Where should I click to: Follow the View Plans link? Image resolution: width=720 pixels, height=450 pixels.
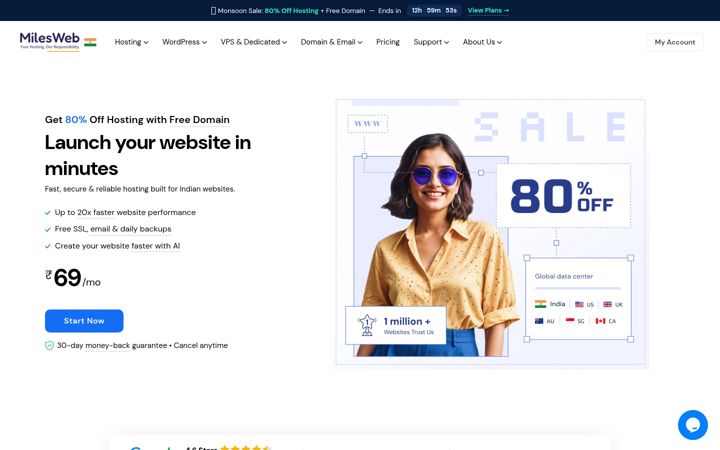(x=488, y=10)
